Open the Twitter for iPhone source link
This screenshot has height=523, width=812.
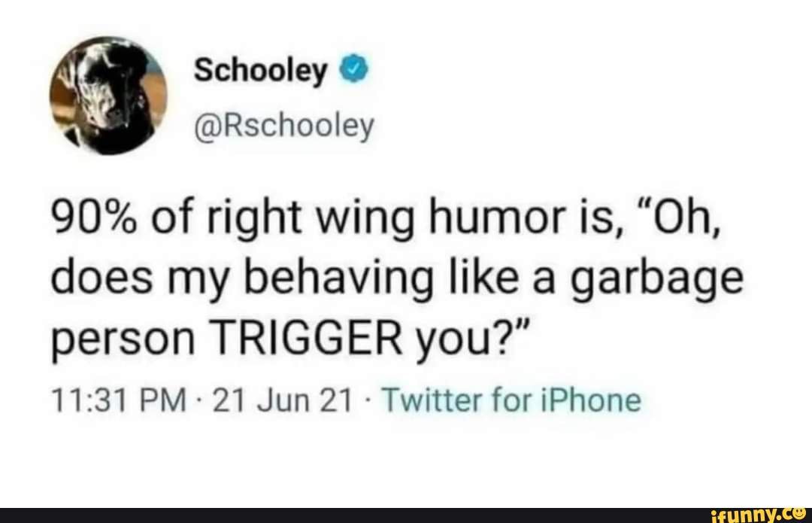(512, 400)
